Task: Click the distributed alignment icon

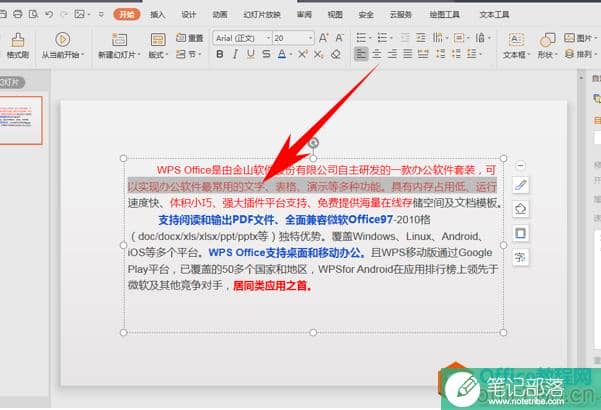Action: (424, 54)
